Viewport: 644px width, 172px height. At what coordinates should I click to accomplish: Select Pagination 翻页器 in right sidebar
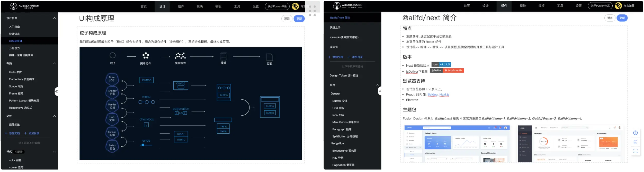pyautogui.click(x=343, y=165)
